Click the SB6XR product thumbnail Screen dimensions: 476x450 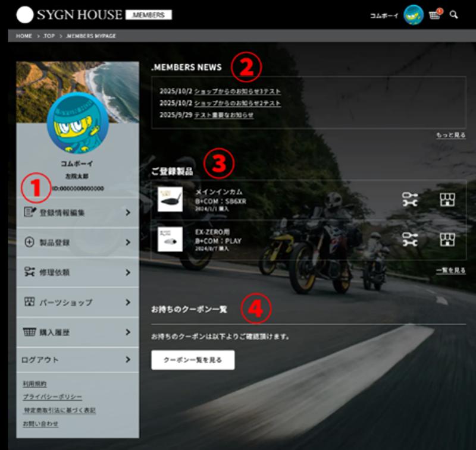(x=170, y=199)
